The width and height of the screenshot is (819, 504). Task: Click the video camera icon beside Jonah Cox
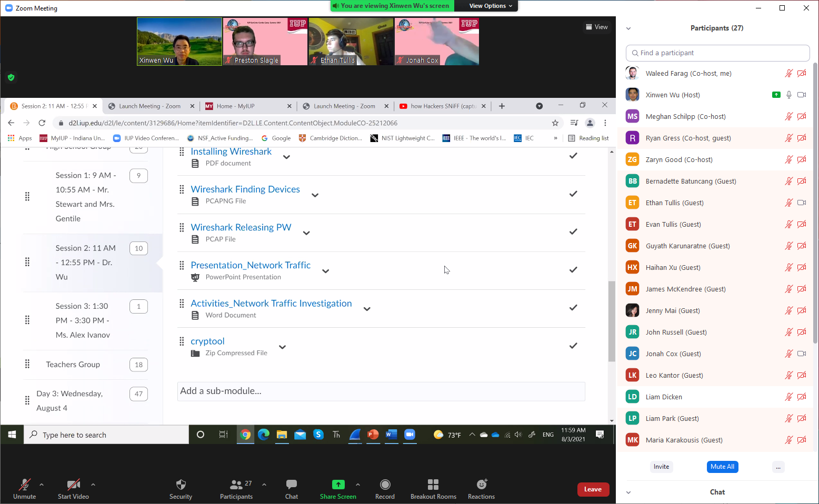click(x=802, y=354)
